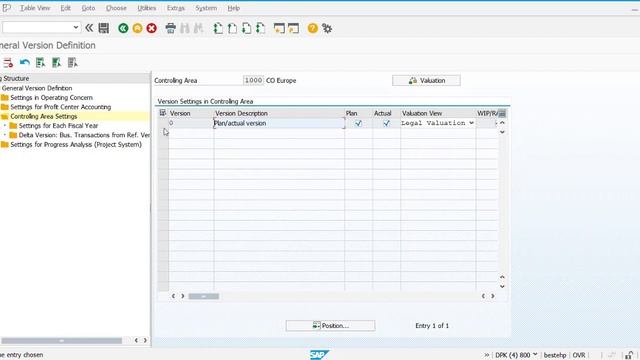Expand Settings for Each Fiscal Year node
This screenshot has height=360, width=640.
pyautogui.click(x=5, y=126)
